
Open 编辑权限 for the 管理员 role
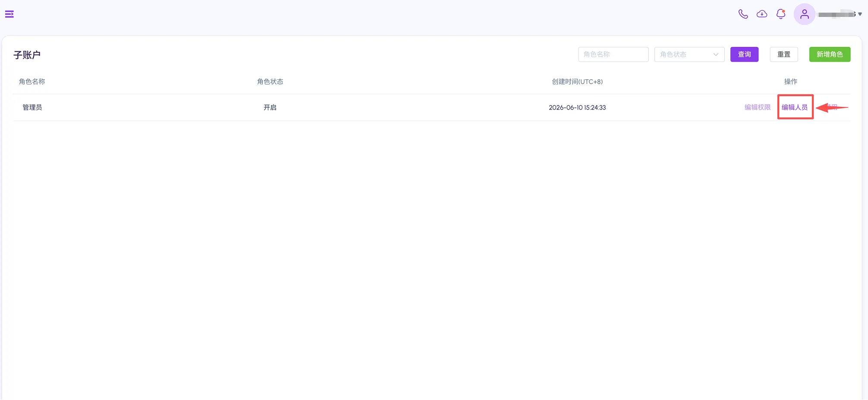(x=757, y=107)
